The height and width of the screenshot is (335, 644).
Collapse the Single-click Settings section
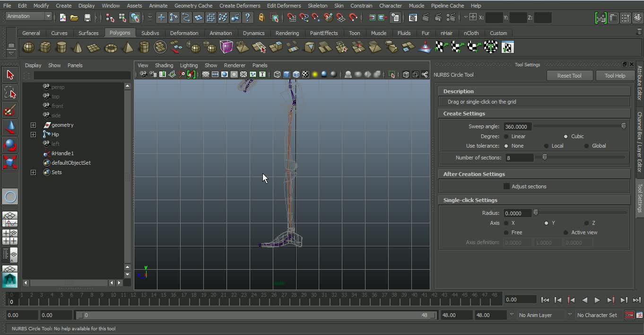(534, 200)
